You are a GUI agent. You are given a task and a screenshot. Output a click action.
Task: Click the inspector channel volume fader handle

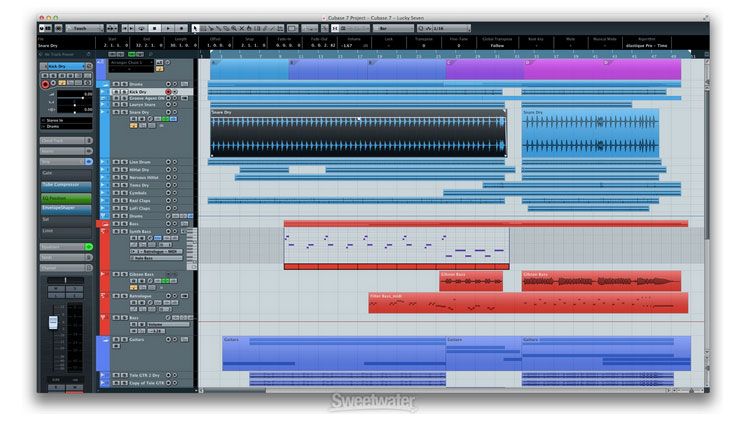tap(53, 322)
